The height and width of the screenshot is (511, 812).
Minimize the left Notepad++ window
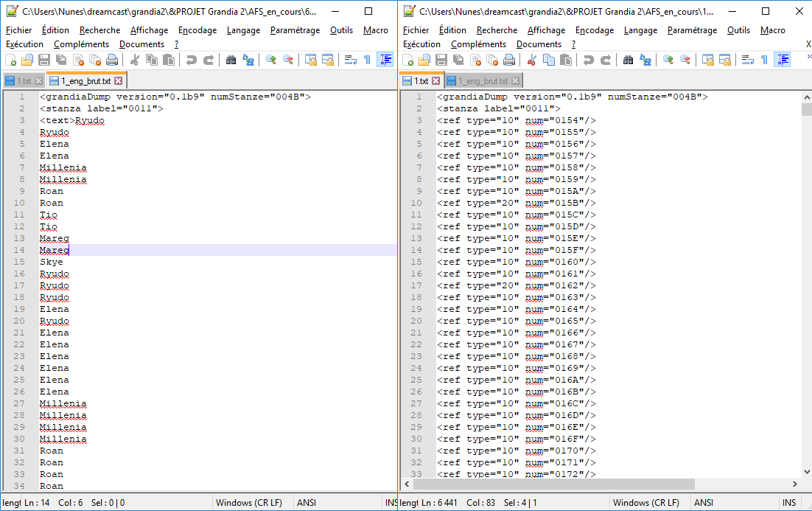(335, 11)
